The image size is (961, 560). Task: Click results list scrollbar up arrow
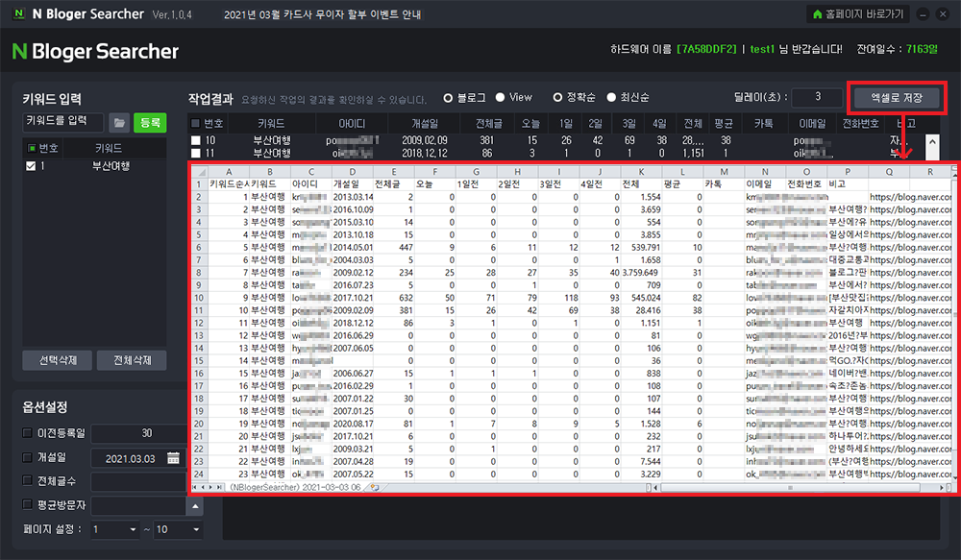(932, 141)
